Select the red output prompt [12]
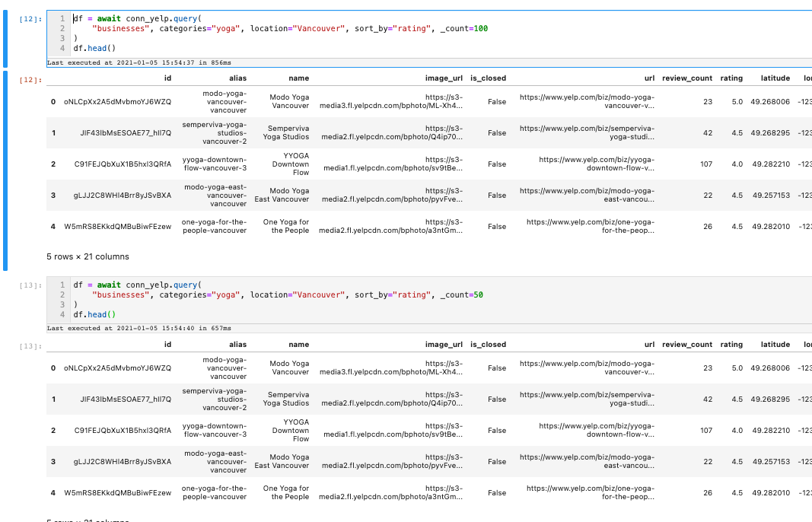812x522 pixels. pyautogui.click(x=30, y=80)
